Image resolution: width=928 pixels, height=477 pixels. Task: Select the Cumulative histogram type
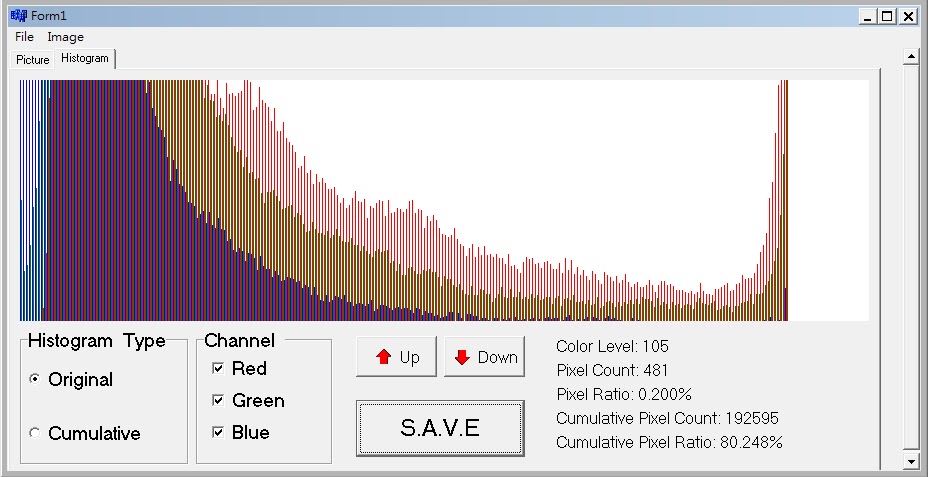pos(85,433)
